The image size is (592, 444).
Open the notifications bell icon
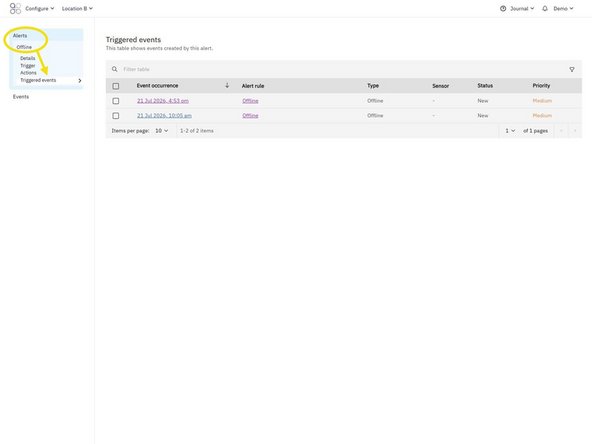(544, 8)
